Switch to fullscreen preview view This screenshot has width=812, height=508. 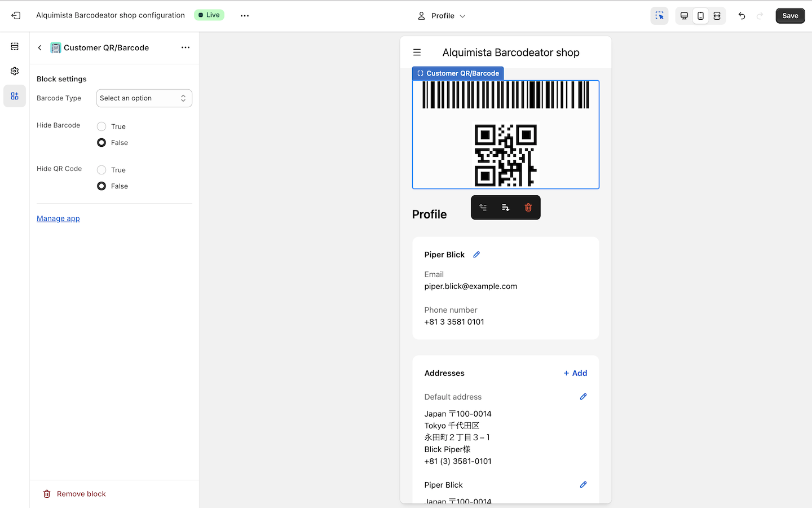point(717,16)
